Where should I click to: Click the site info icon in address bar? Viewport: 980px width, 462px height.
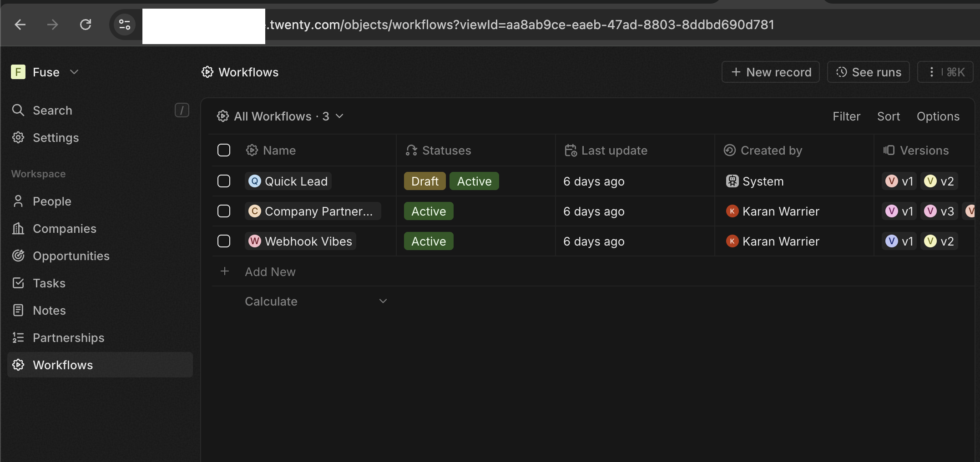coord(125,25)
